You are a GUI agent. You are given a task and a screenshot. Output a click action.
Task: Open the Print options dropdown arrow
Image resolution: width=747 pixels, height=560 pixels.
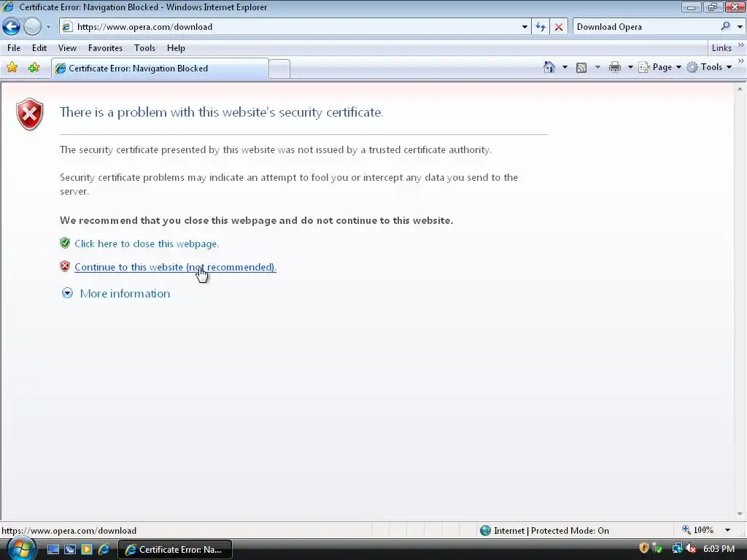630,67
